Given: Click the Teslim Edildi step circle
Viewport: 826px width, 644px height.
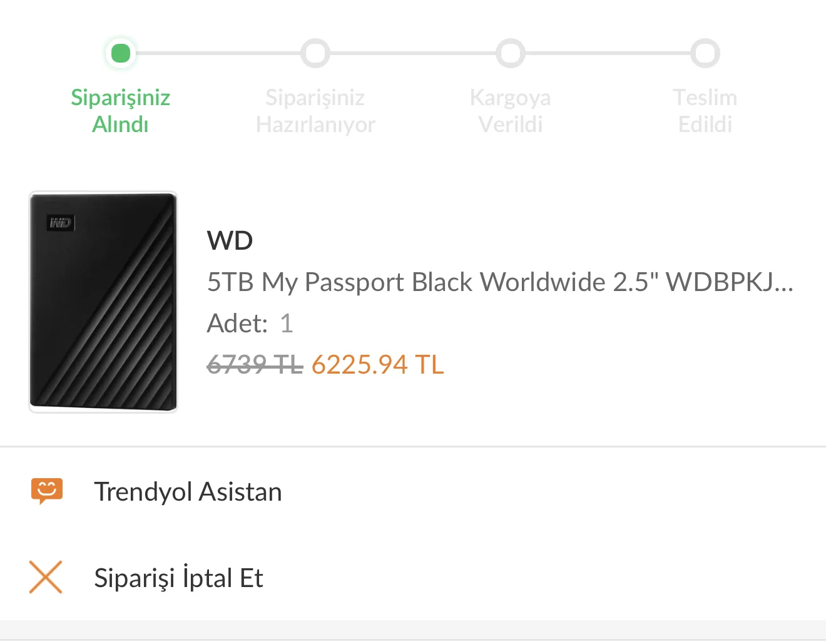Looking at the screenshot, I should pos(705,53).
